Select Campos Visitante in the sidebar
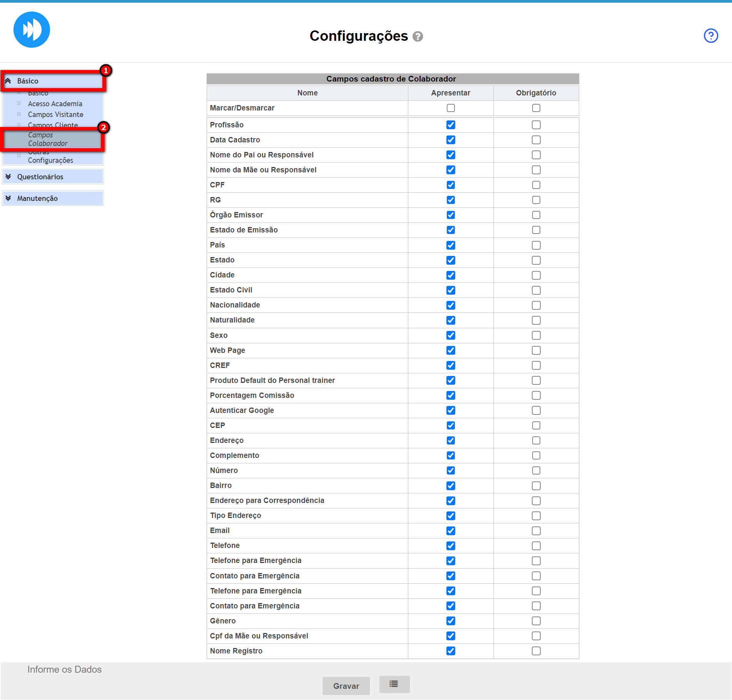The height and width of the screenshot is (700, 732). point(55,114)
